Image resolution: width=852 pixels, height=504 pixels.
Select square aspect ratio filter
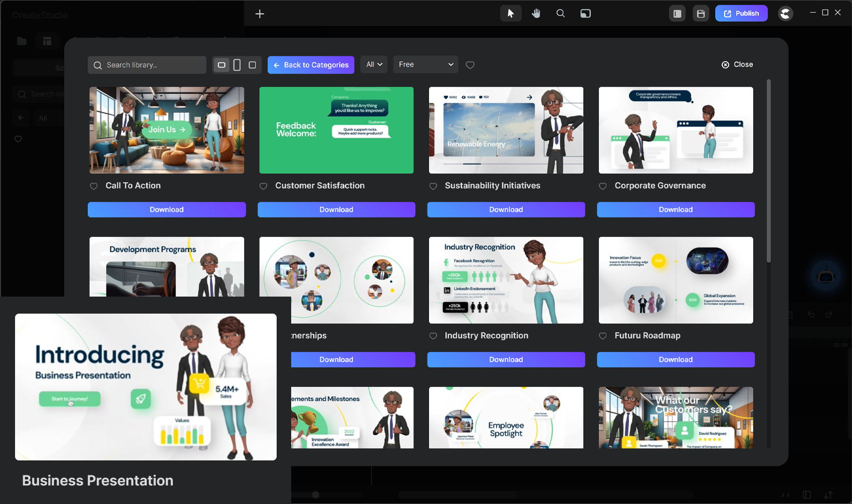click(253, 65)
